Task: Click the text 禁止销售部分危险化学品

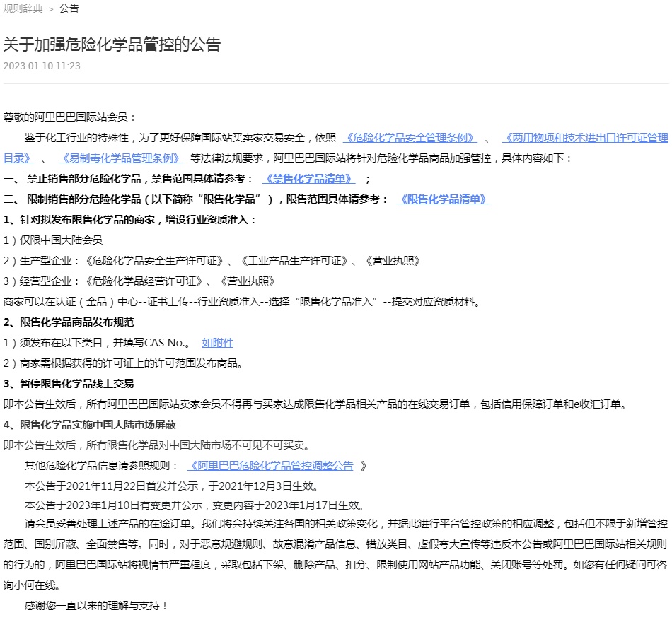Action: click(x=84, y=179)
